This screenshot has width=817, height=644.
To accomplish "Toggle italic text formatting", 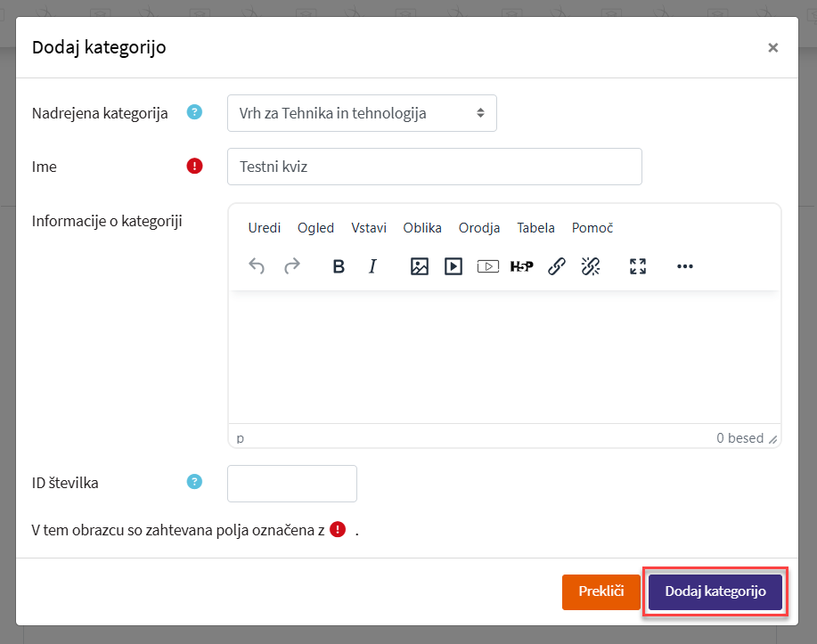I will click(x=373, y=266).
